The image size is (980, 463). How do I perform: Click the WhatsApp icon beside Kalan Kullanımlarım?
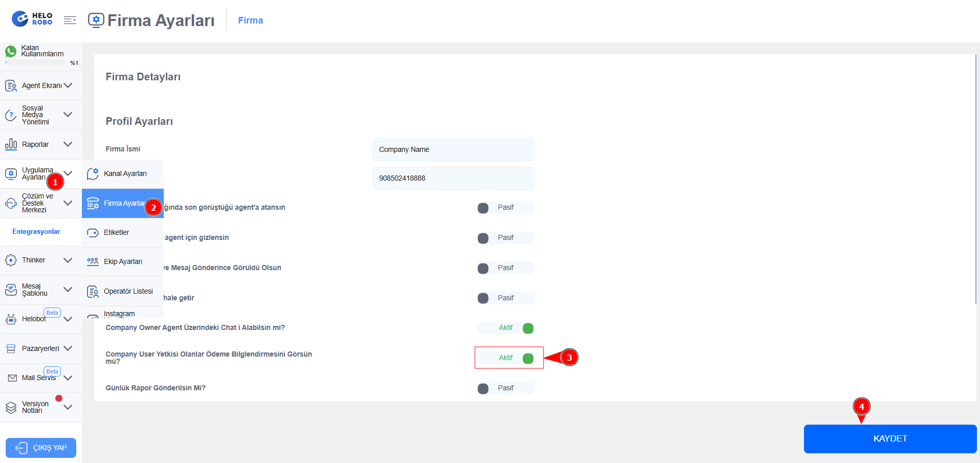point(11,51)
